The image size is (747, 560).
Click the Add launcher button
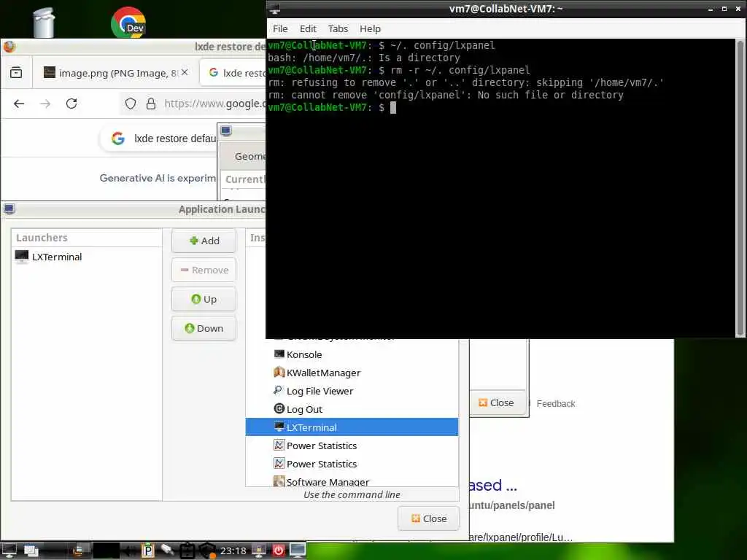[204, 241]
